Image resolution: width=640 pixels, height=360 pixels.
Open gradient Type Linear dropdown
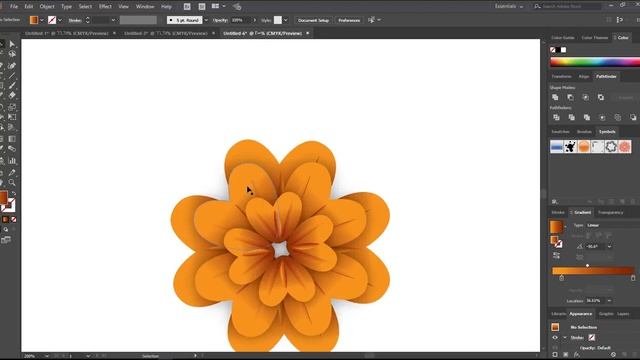[x=612, y=225]
